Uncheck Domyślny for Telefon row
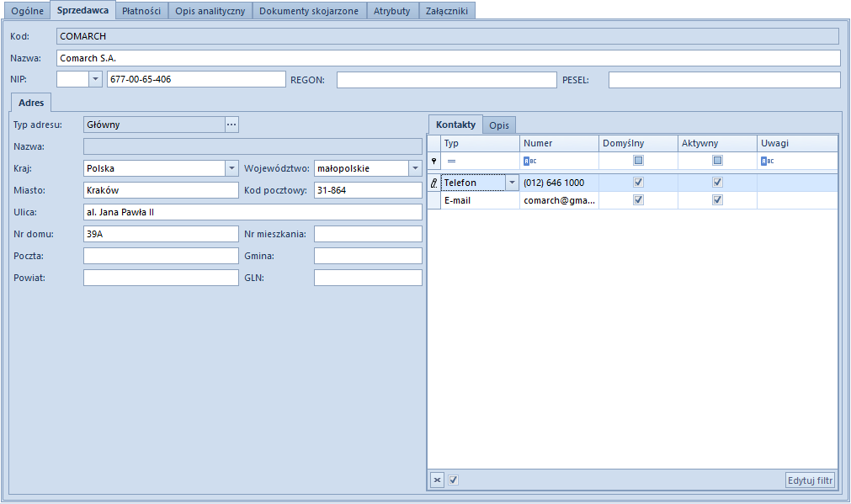 [x=638, y=183]
